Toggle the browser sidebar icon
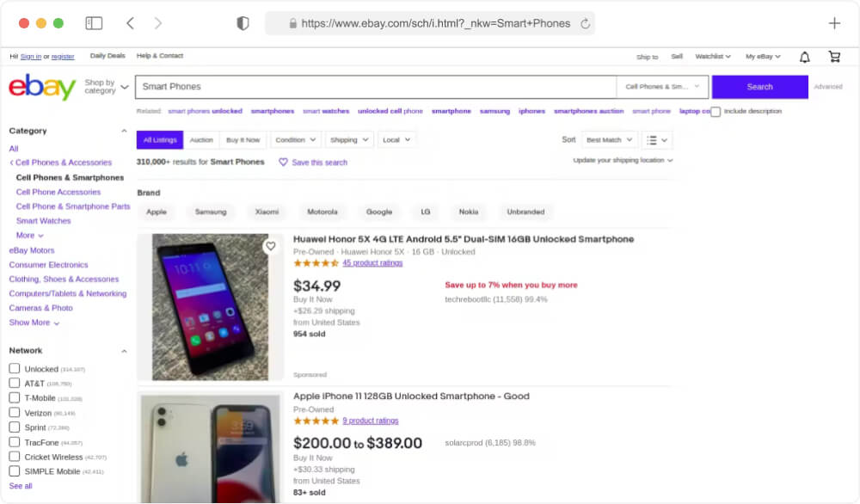This screenshot has width=860, height=504. tap(95, 23)
